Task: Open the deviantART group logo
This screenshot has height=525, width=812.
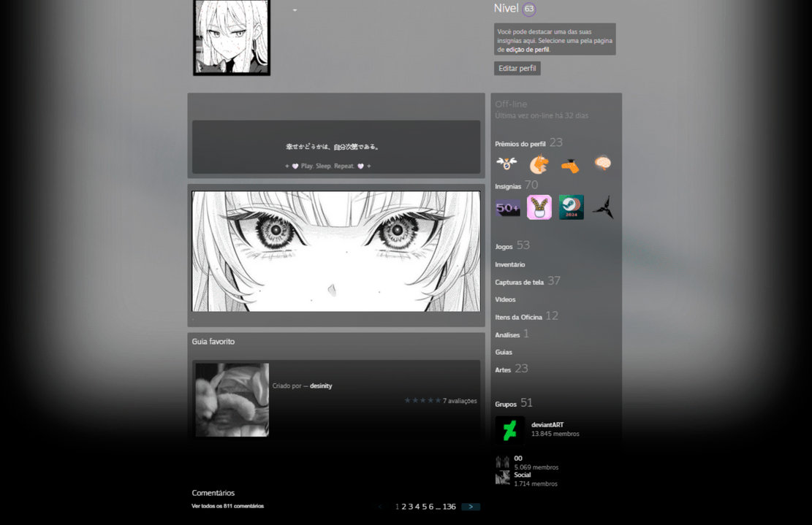Action: pos(509,430)
